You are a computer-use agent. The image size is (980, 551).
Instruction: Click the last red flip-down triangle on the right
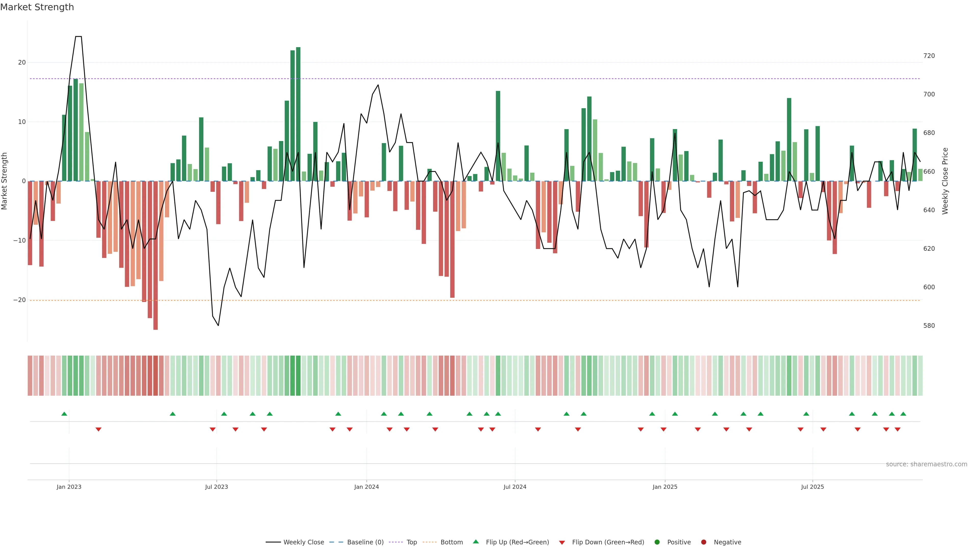[898, 429]
